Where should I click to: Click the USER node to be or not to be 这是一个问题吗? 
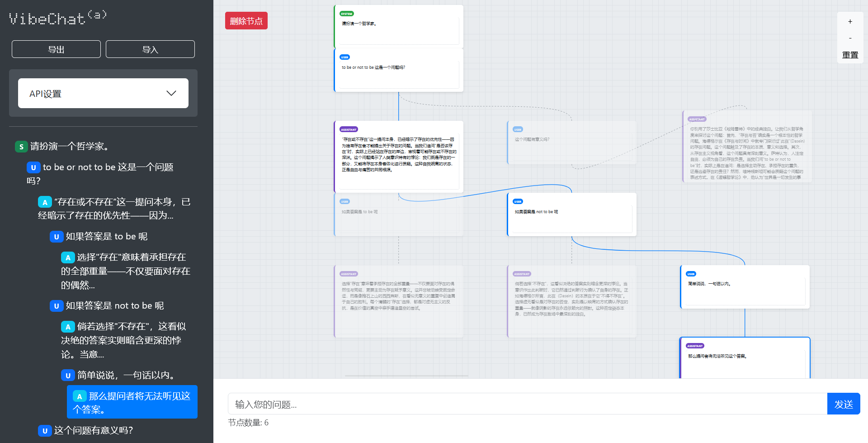click(399, 70)
